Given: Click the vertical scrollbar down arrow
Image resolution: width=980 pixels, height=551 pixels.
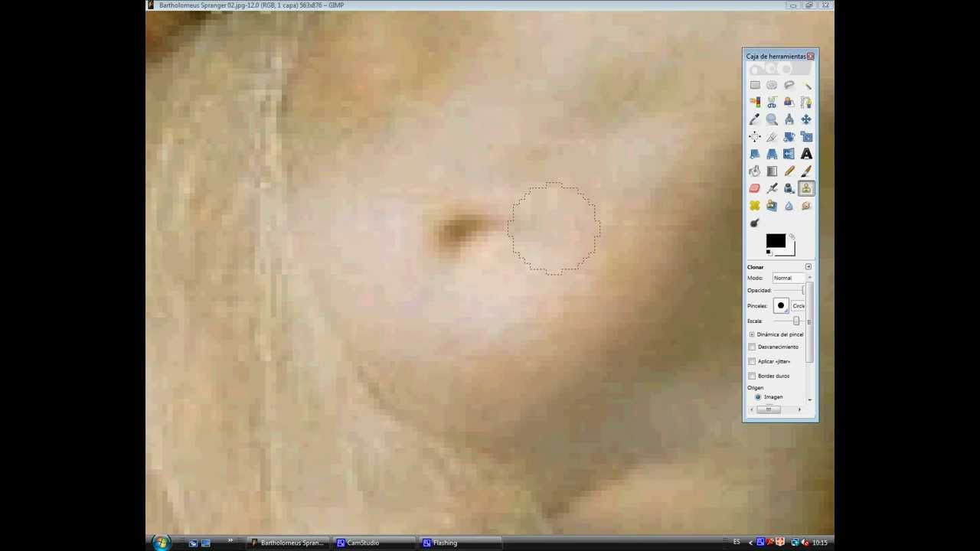Looking at the screenshot, I should [809, 399].
